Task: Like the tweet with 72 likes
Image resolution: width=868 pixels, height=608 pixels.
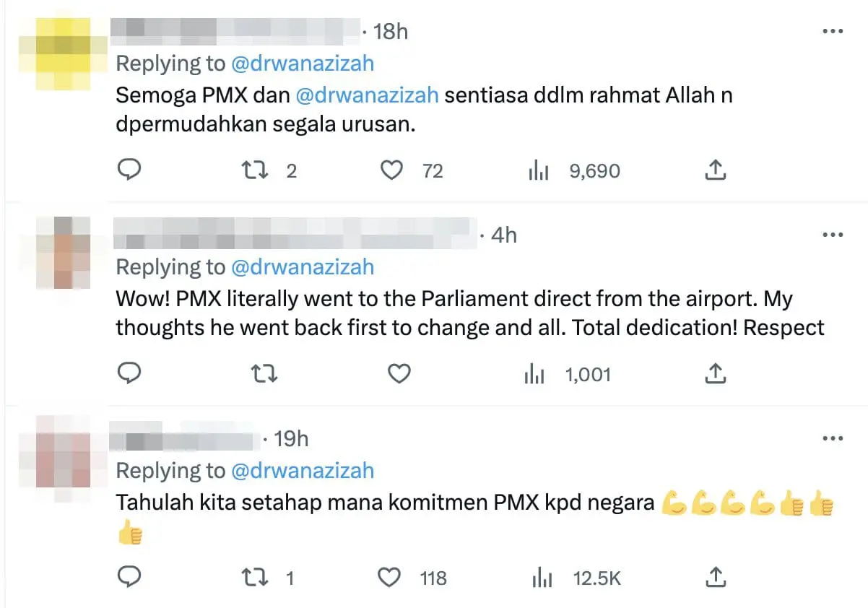Action: pyautogui.click(x=391, y=170)
